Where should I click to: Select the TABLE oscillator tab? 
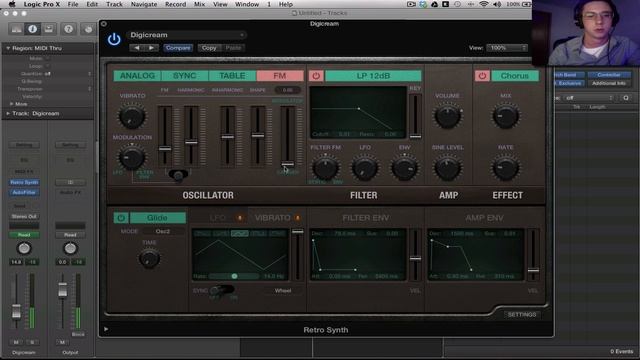coord(232,76)
